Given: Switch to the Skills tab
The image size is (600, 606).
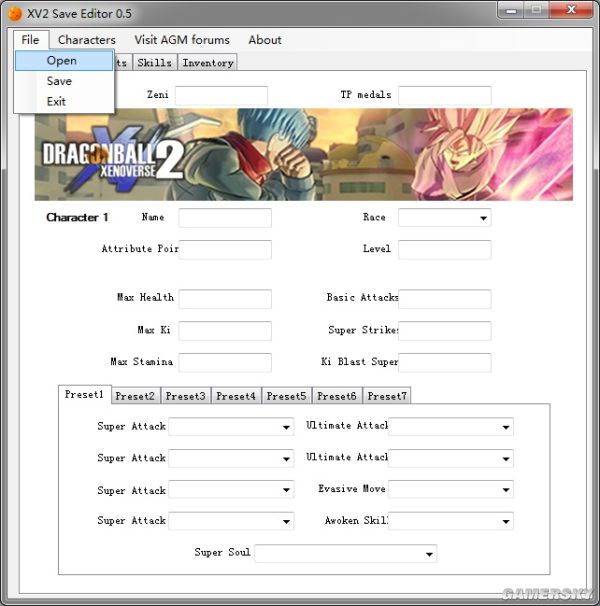Looking at the screenshot, I should click(x=154, y=63).
